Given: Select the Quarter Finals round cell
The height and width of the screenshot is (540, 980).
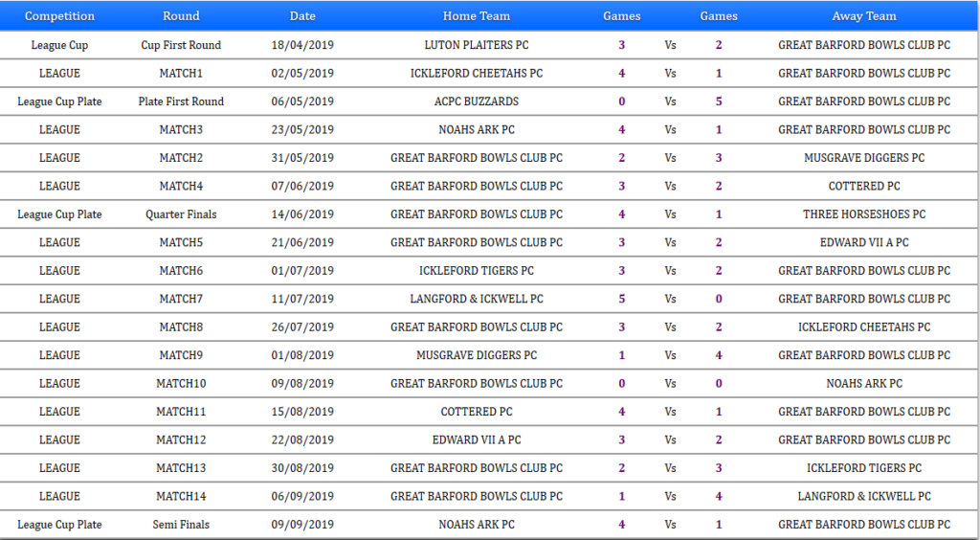Looking at the screenshot, I should point(181,214).
